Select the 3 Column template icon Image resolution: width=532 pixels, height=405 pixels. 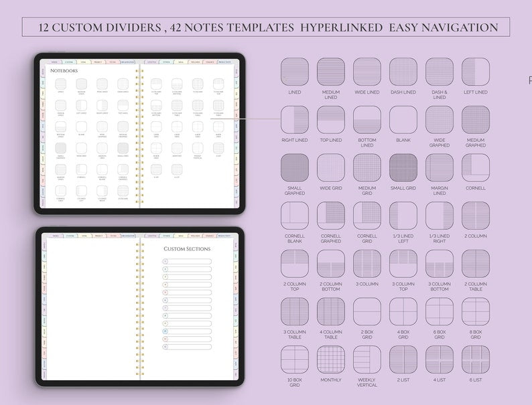tap(367, 264)
